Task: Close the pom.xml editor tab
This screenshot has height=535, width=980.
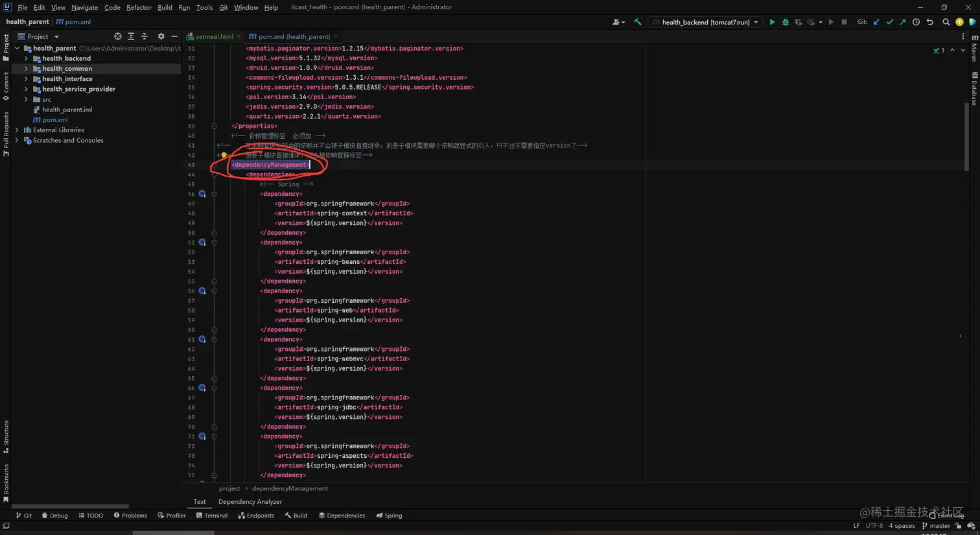Action: pyautogui.click(x=336, y=36)
